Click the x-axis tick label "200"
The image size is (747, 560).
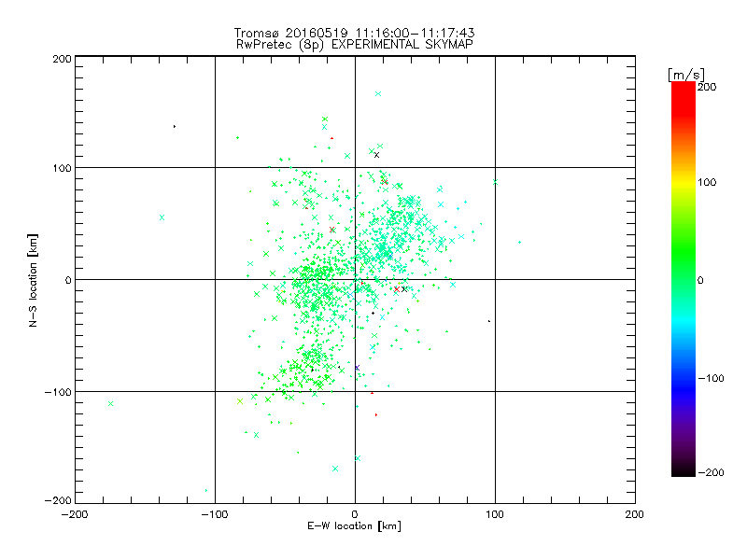click(x=635, y=514)
